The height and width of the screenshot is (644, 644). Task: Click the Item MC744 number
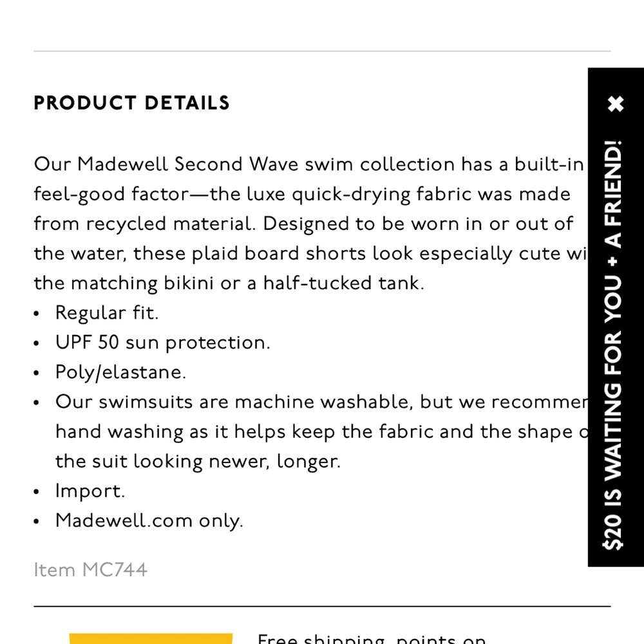pyautogui.click(x=90, y=570)
